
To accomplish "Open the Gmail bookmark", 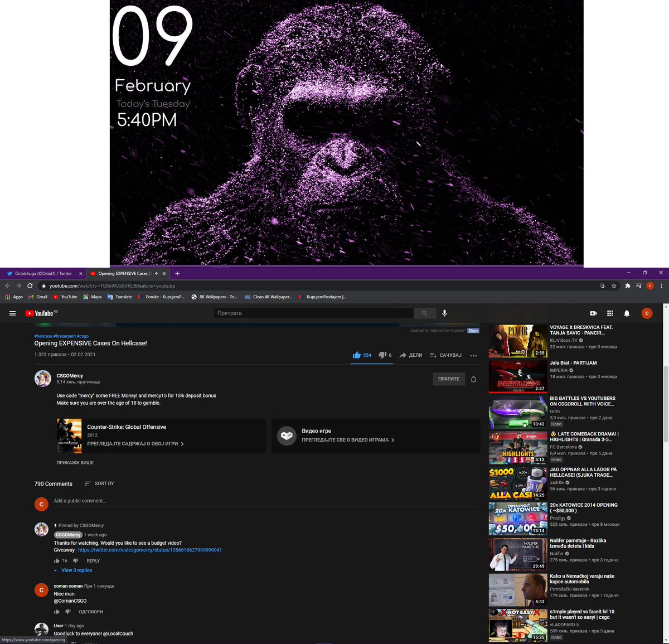I will [x=38, y=297].
